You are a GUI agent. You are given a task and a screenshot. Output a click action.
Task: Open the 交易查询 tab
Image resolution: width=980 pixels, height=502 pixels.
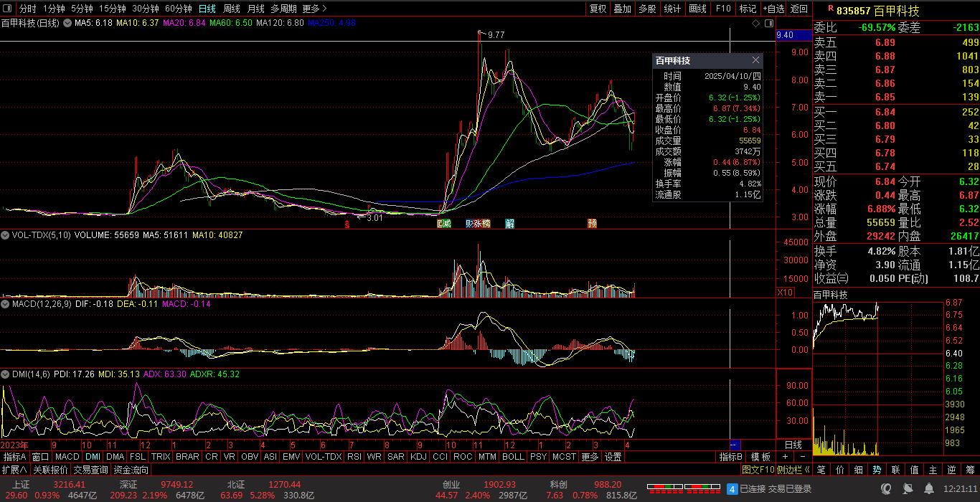click(91, 470)
